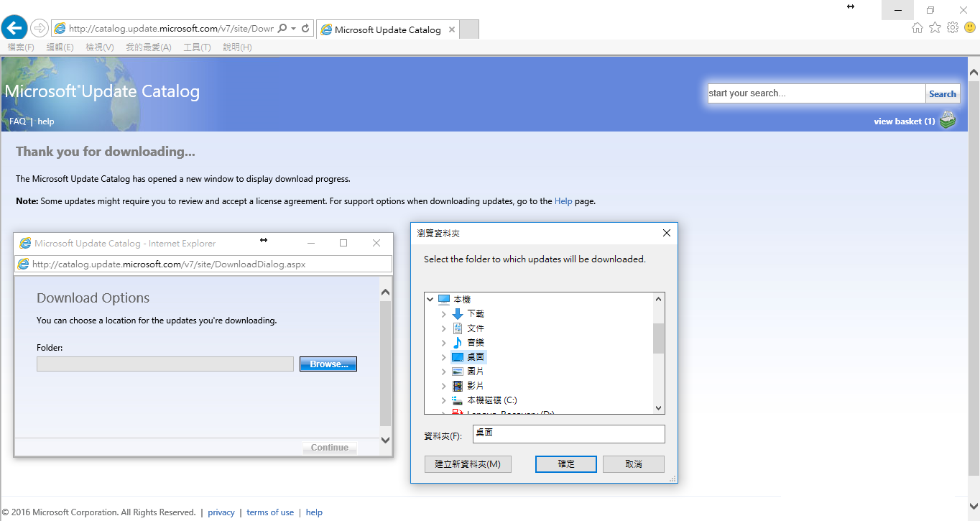
Task: Open the 檢視(V) menu
Action: pyautogui.click(x=100, y=47)
